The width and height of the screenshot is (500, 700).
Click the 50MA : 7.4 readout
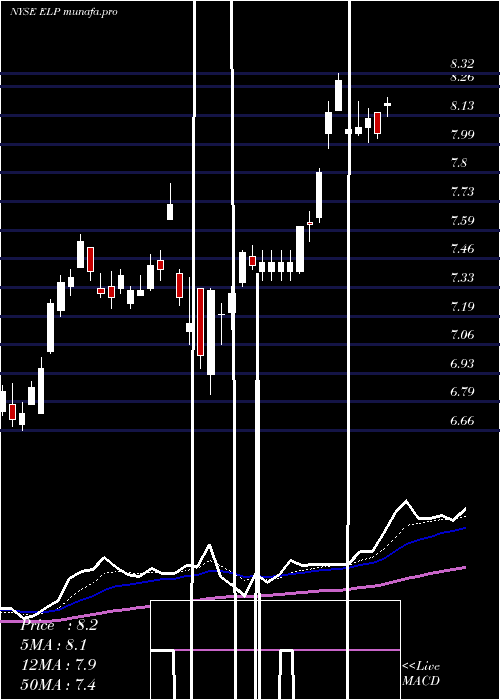[58, 684]
